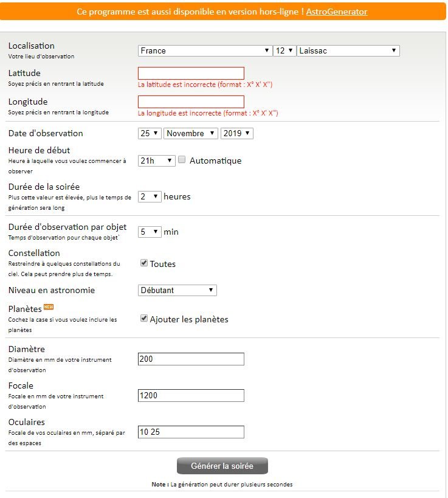Click the Latitude input field

click(191, 74)
